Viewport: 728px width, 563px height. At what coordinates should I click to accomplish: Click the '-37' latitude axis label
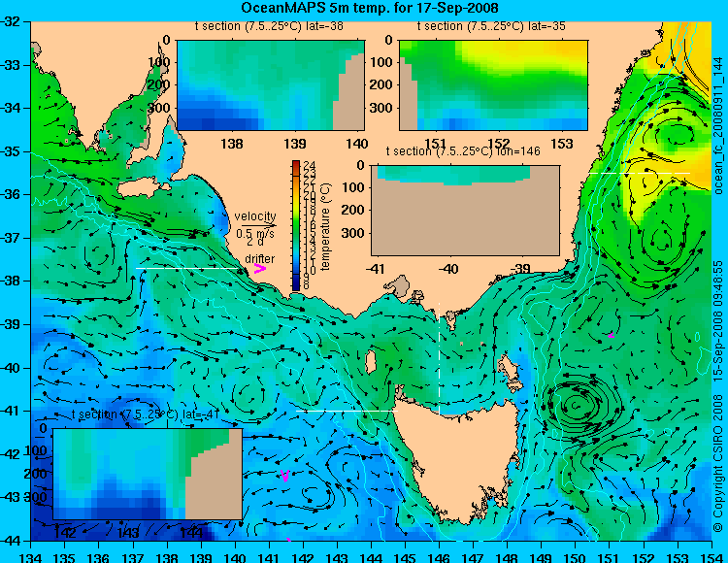[10, 238]
